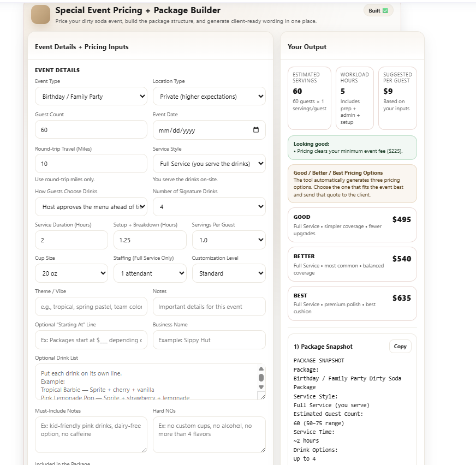Click the tan app logo icon

(x=41, y=14)
